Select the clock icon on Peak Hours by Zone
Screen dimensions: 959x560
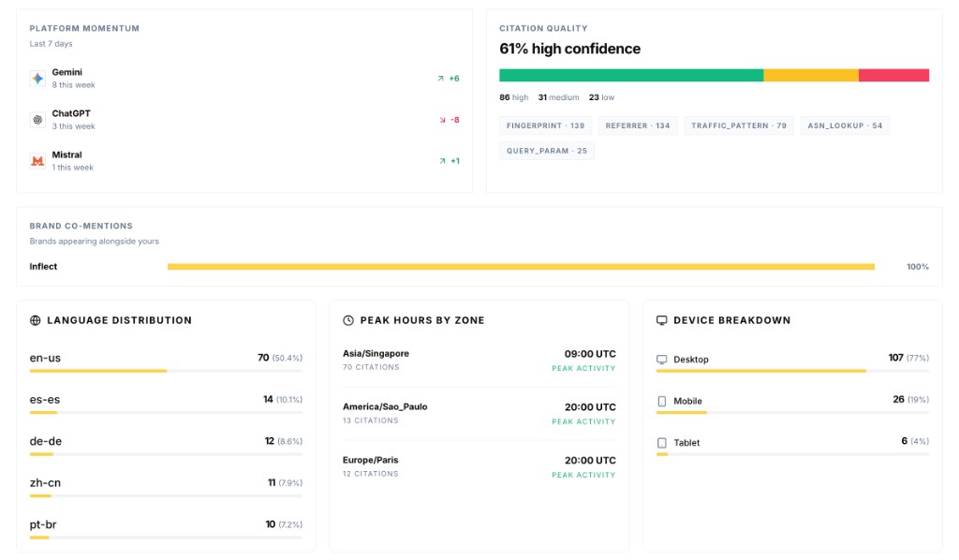click(x=348, y=320)
